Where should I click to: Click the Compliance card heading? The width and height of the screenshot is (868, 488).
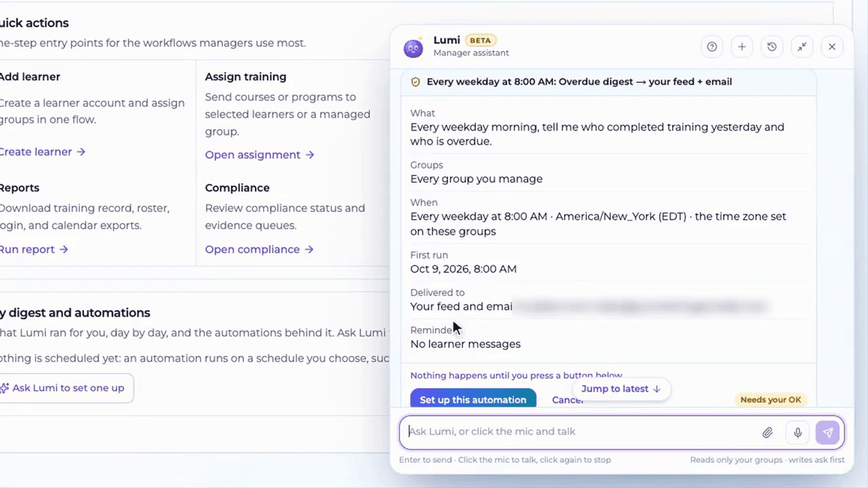coord(237,188)
